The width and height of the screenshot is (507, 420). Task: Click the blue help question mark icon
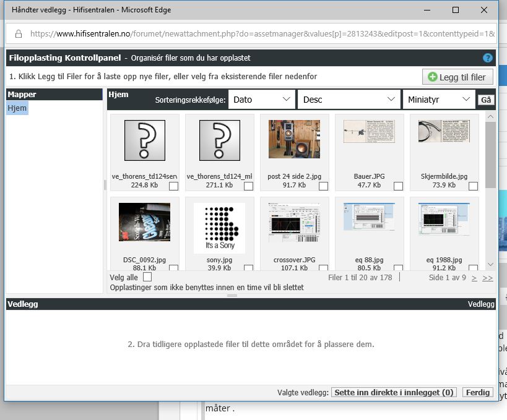488,58
